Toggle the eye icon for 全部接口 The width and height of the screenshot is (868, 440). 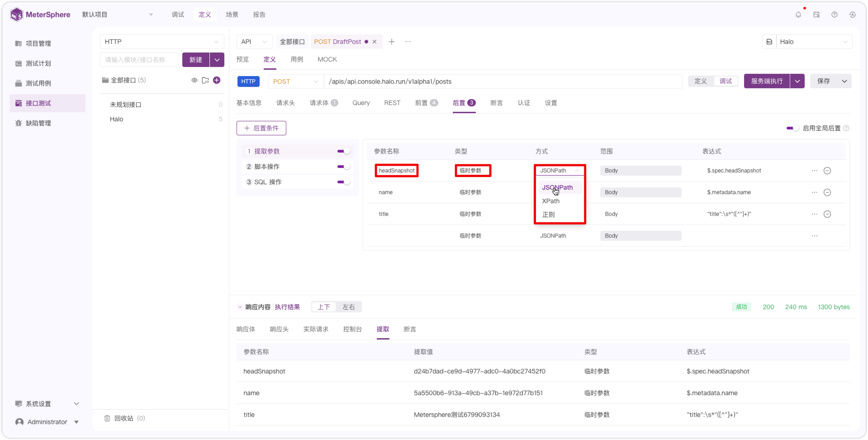point(194,80)
